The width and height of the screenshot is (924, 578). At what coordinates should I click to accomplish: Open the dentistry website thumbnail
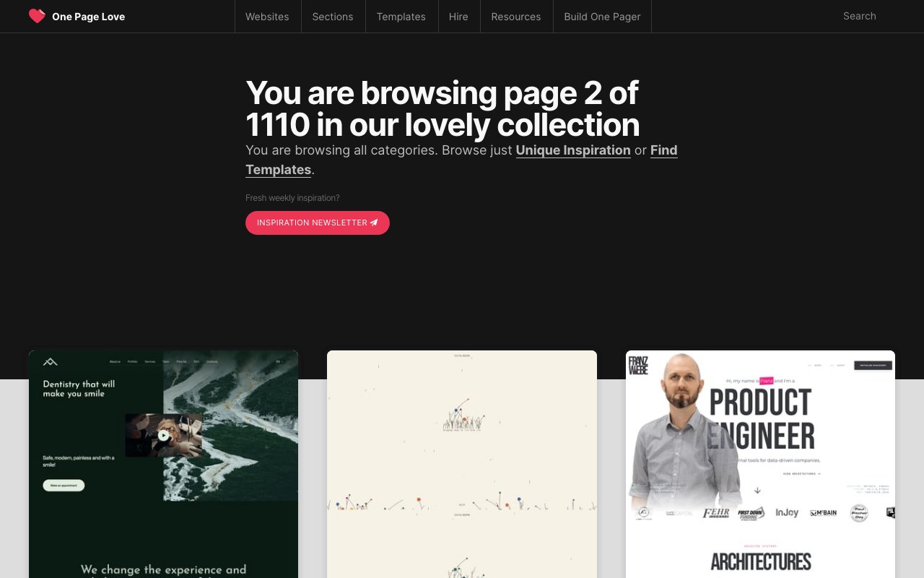(163, 464)
